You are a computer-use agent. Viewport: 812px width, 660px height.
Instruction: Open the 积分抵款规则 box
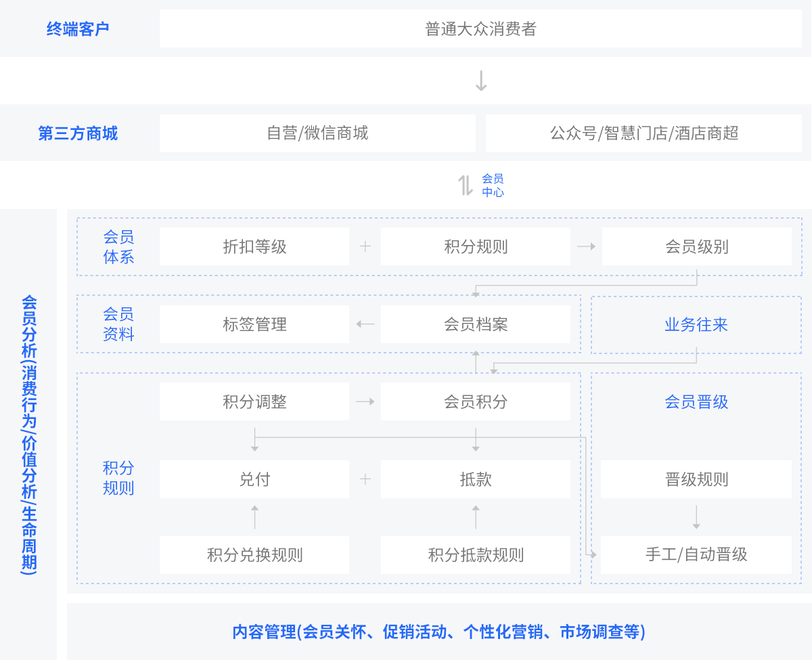(x=475, y=555)
